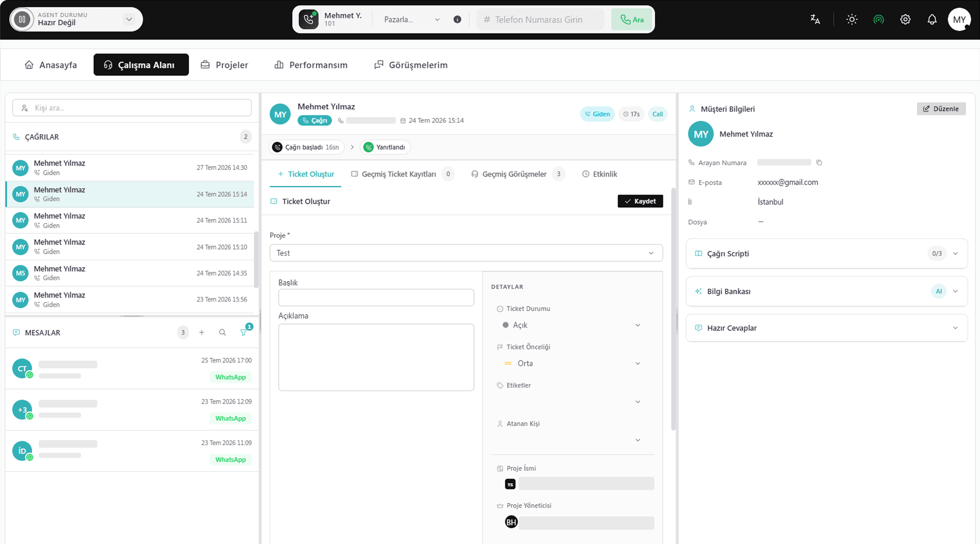Click the green Ara call button

click(x=631, y=19)
